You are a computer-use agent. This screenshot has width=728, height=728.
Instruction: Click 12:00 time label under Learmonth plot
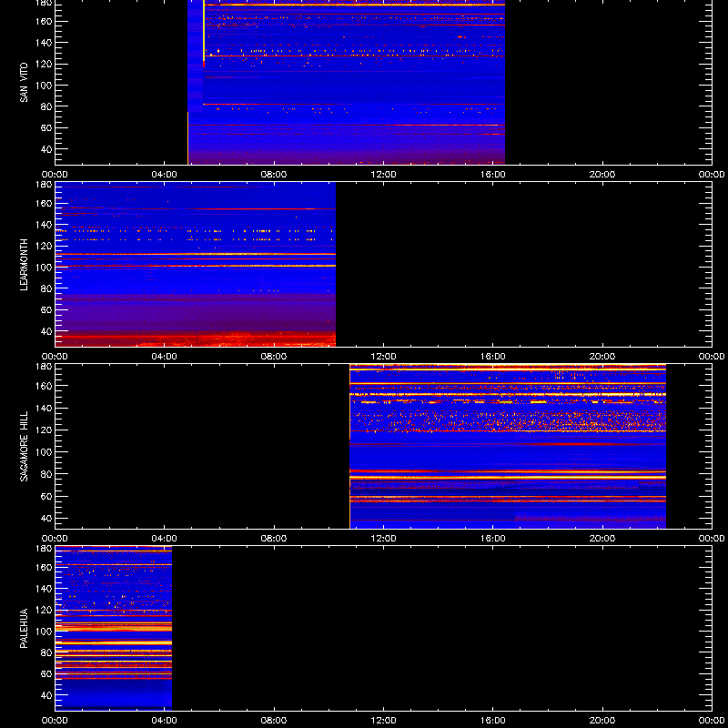click(383, 357)
